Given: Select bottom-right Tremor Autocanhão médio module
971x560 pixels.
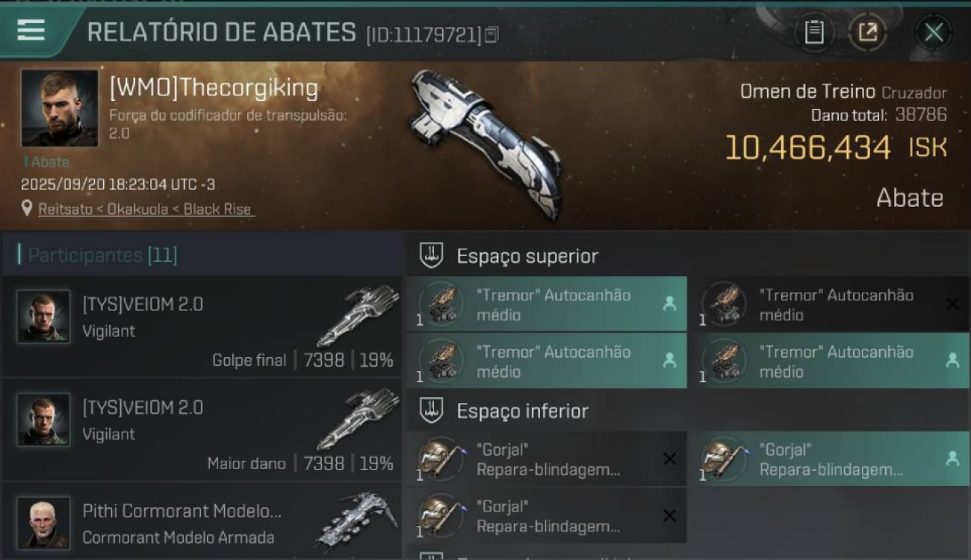Looking at the screenshot, I should pos(829,361).
